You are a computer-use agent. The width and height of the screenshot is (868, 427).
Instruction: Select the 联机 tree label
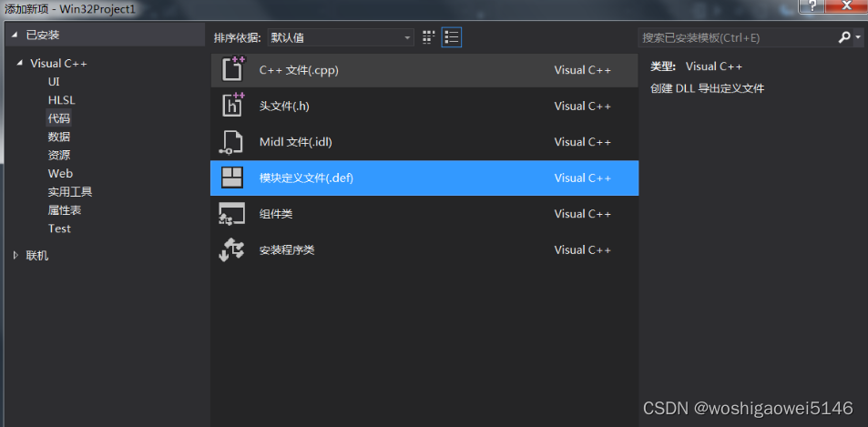tap(37, 256)
